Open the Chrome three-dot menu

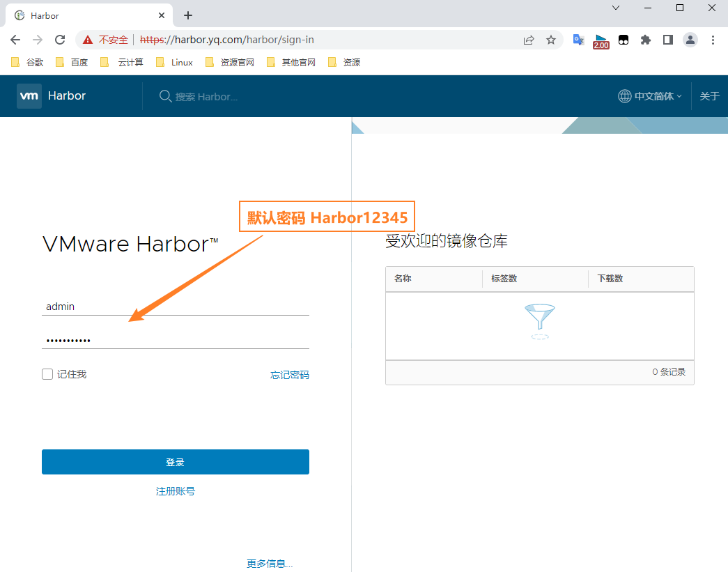713,40
